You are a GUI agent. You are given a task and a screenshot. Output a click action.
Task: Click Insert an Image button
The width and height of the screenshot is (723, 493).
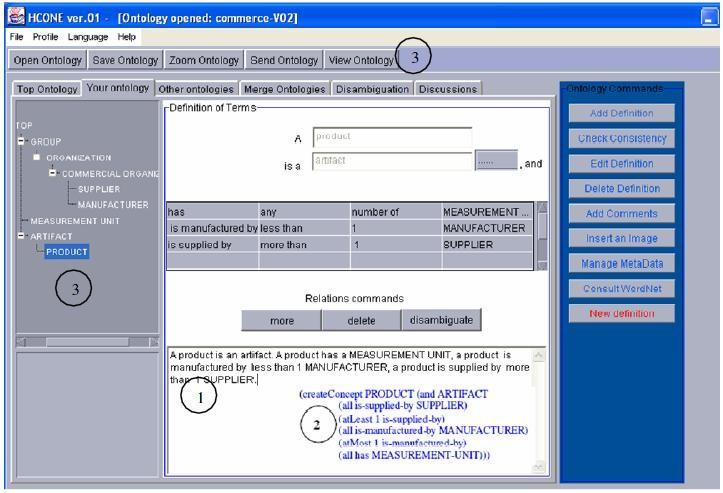click(622, 238)
